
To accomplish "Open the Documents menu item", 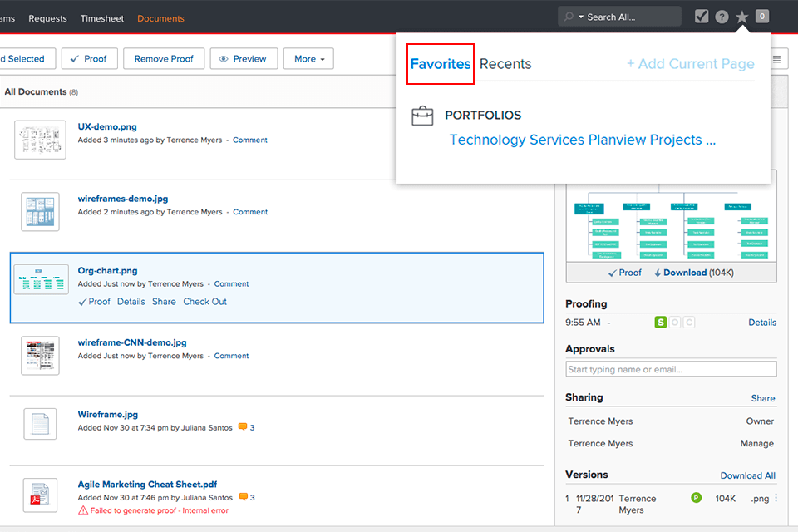I will (x=160, y=18).
